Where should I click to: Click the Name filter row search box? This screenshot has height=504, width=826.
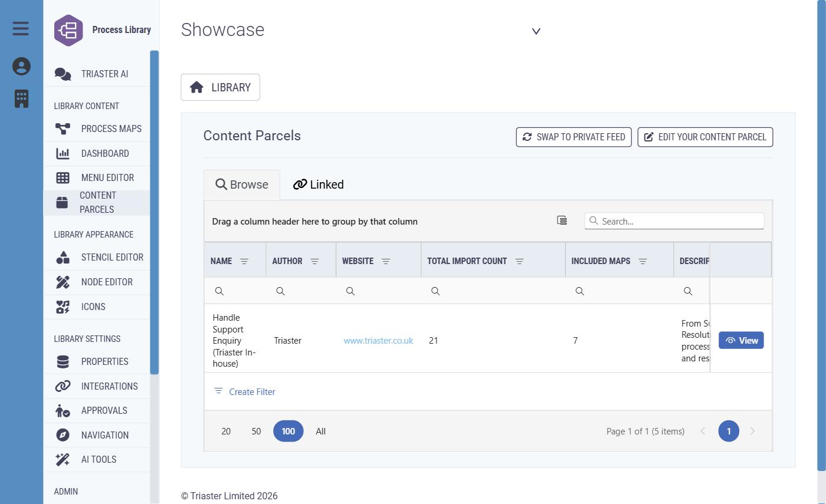click(235, 291)
